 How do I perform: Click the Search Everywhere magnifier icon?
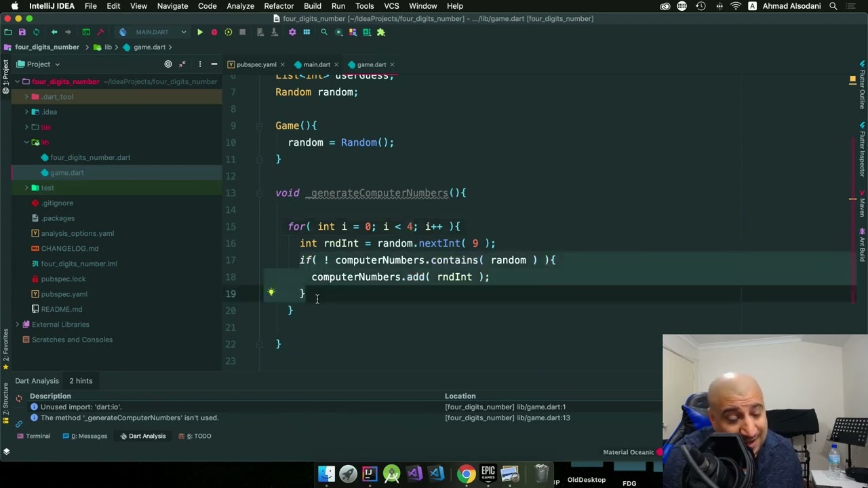tap(324, 32)
